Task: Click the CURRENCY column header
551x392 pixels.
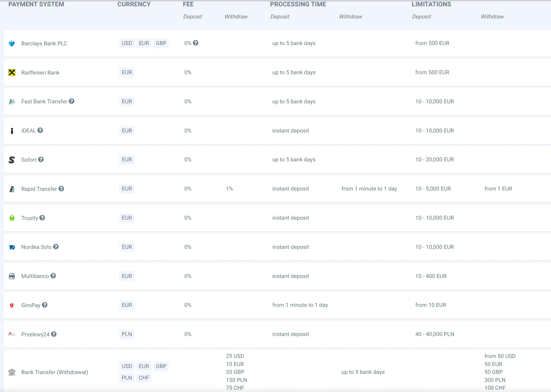Action: (134, 4)
